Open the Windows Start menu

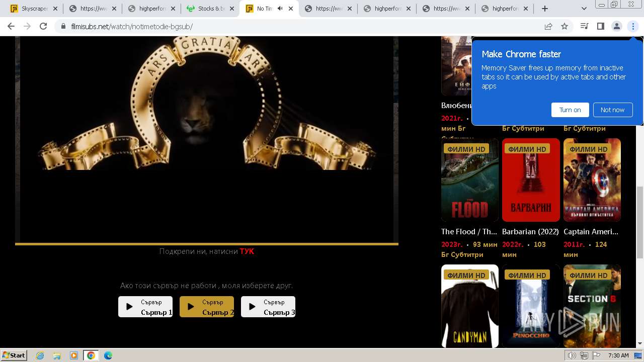point(14,355)
